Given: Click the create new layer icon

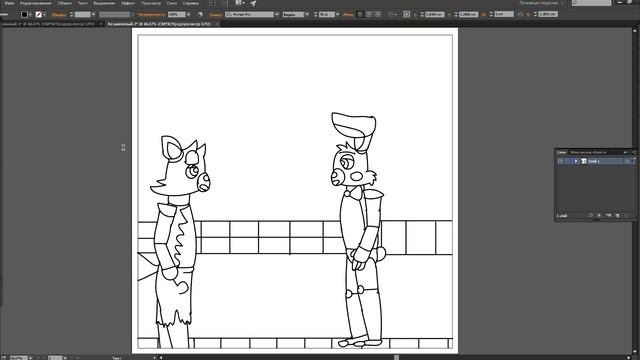Looking at the screenshot, I should pyautogui.click(x=617, y=216).
